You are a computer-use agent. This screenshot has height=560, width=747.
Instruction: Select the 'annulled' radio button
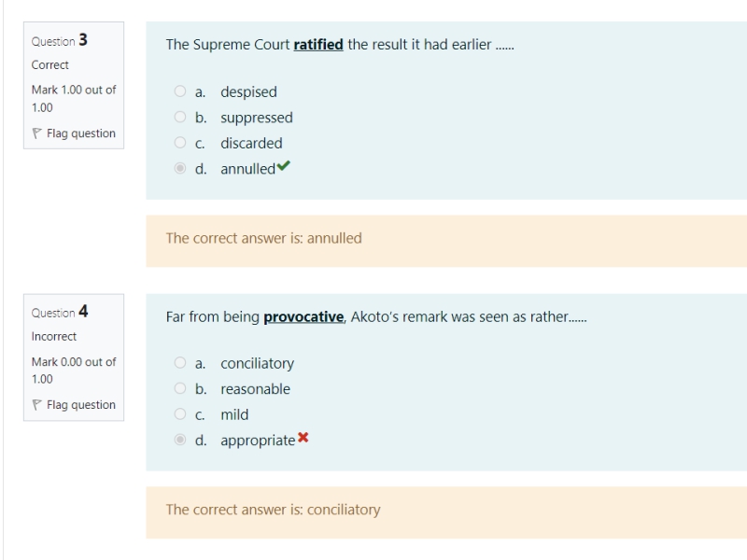coord(179,169)
